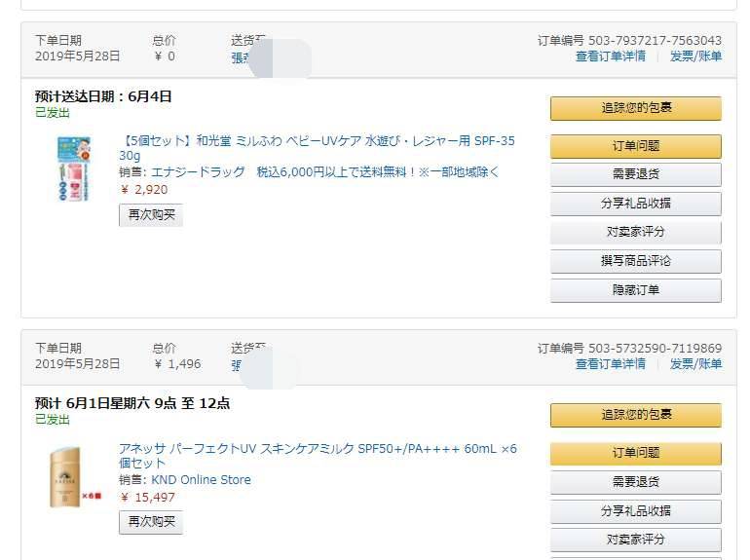Viewport: 750px width, 560px height.
Task: Click 分享礼品收据 for the first order
Action: click(x=636, y=204)
